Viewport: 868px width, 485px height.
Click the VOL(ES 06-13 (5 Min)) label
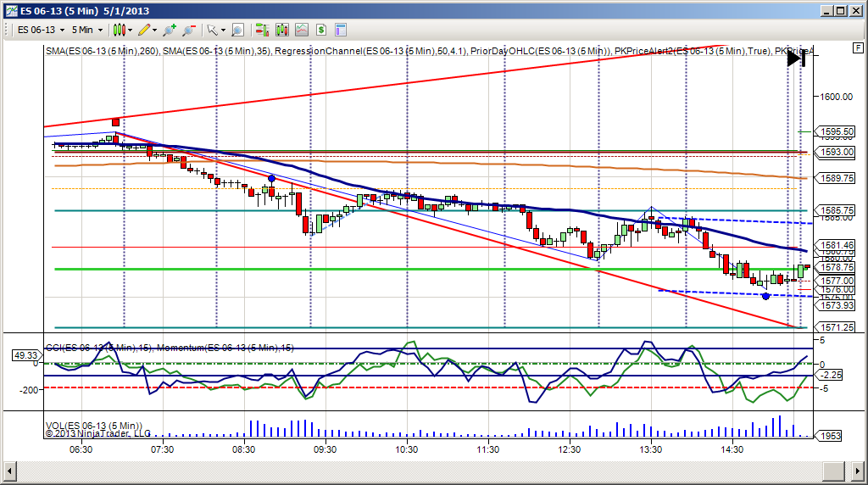93,425
